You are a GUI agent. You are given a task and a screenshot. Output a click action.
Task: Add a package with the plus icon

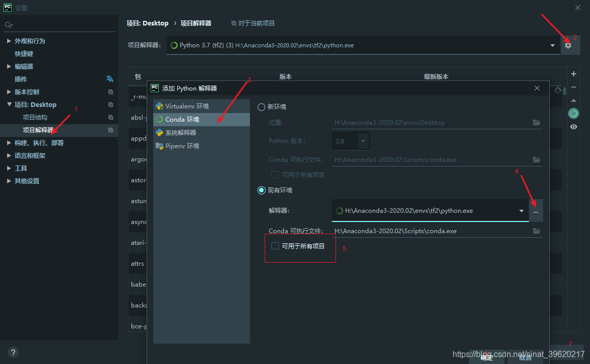pyautogui.click(x=573, y=74)
